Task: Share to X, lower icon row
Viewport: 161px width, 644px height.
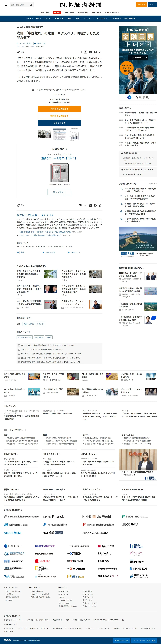Action: 90,205
